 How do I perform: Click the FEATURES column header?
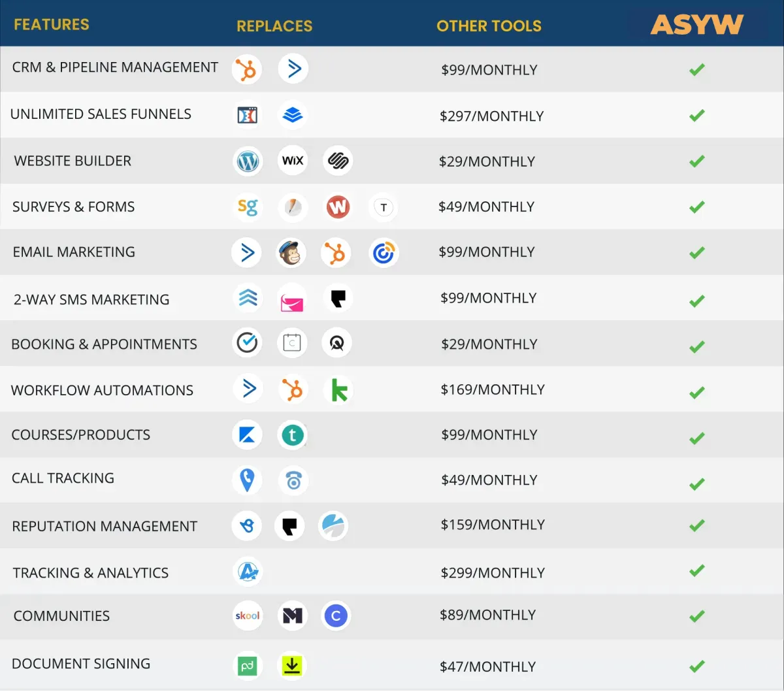click(x=52, y=25)
